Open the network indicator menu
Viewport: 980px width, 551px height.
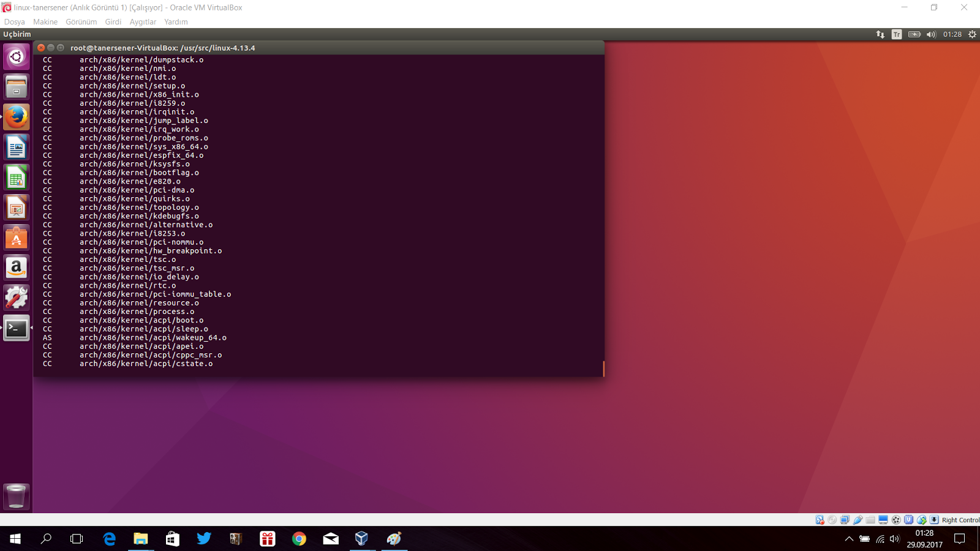coord(881,34)
